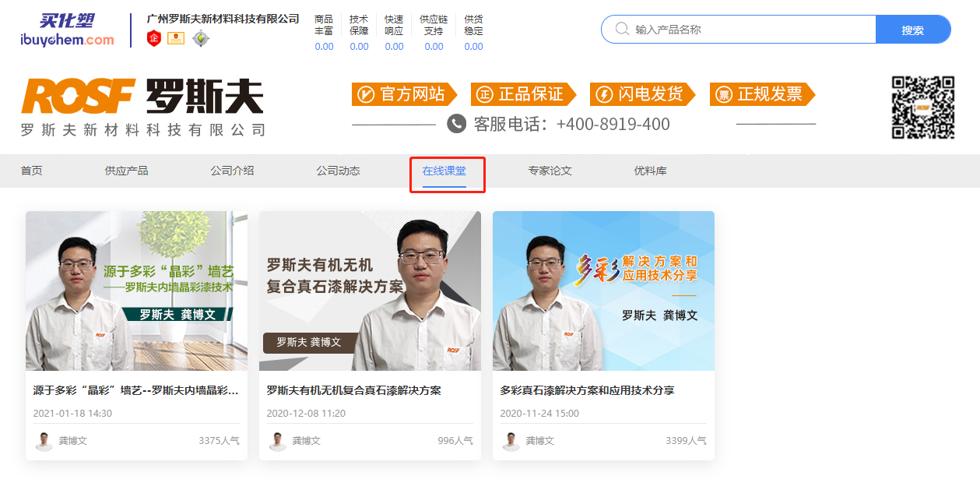Screen dimensions: 980x497
Task: Click the diamond-shaped medal badge icon
Action: point(200,37)
